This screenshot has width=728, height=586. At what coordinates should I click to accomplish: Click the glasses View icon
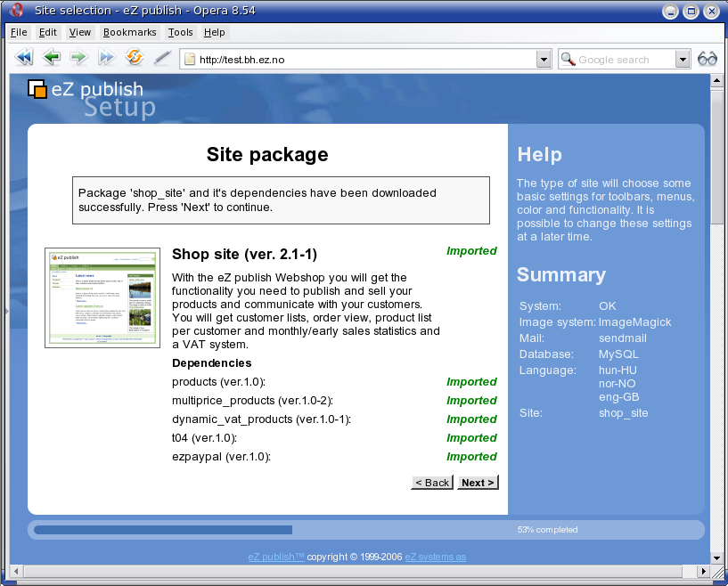click(708, 59)
